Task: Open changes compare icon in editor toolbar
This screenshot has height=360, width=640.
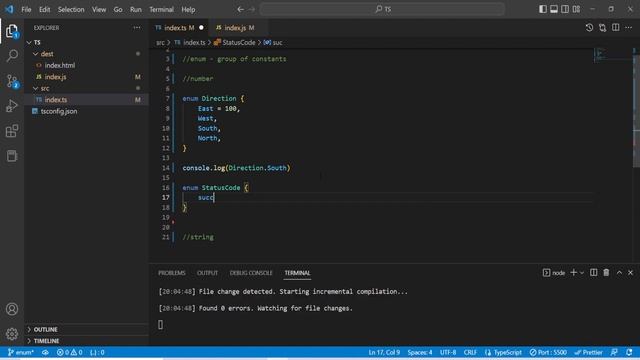Action: click(x=602, y=28)
